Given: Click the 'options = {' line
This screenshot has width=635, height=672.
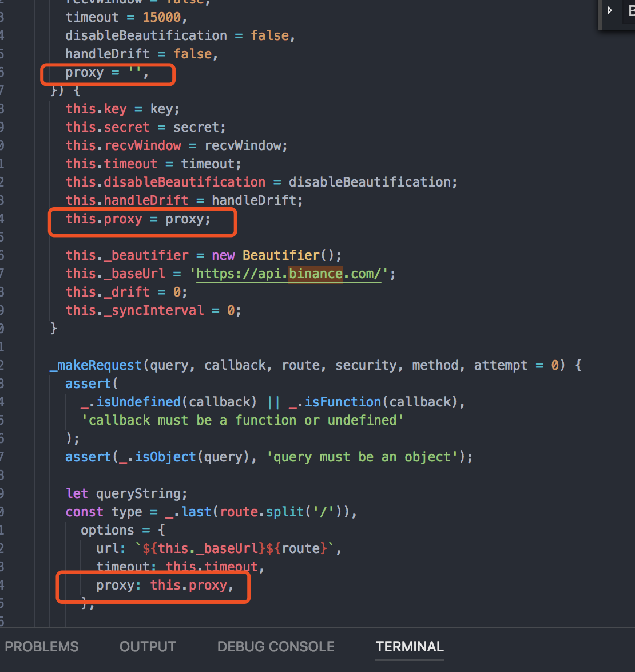Looking at the screenshot, I should (123, 531).
